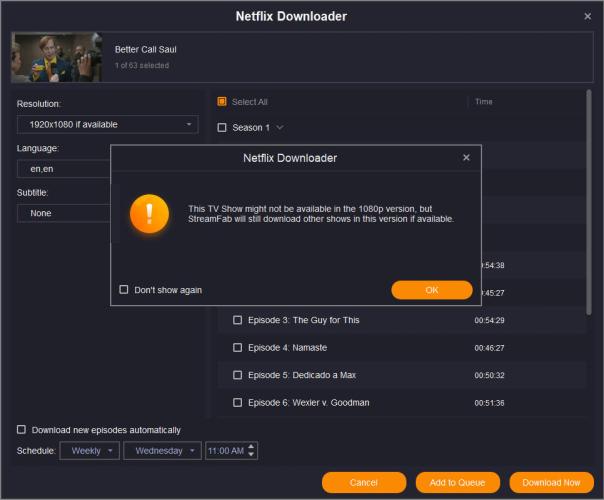The height and width of the screenshot is (500, 604).
Task: Select Episode 4: Namaste checkbox
Action: [x=238, y=347]
